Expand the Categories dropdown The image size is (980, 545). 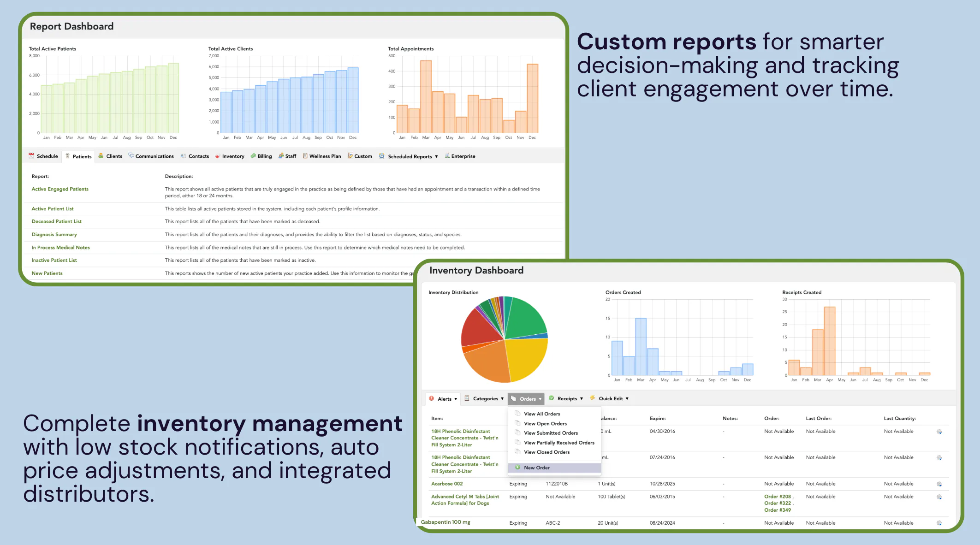pos(484,399)
